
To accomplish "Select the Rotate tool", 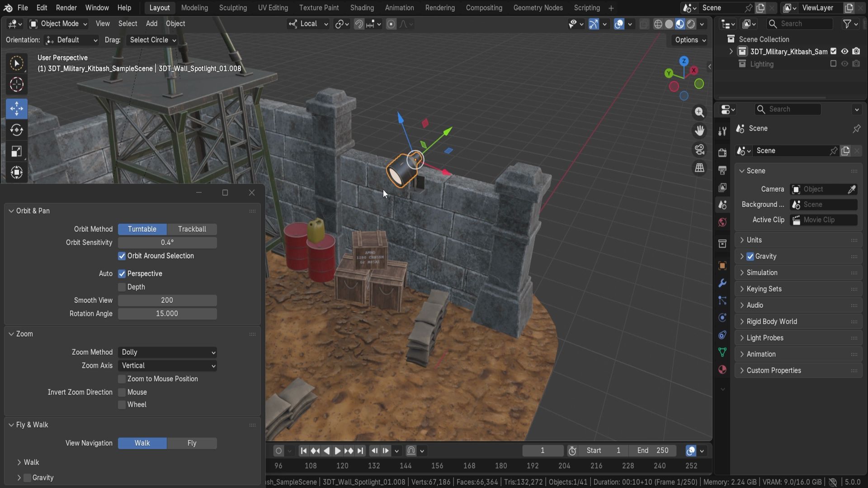I will (17, 130).
